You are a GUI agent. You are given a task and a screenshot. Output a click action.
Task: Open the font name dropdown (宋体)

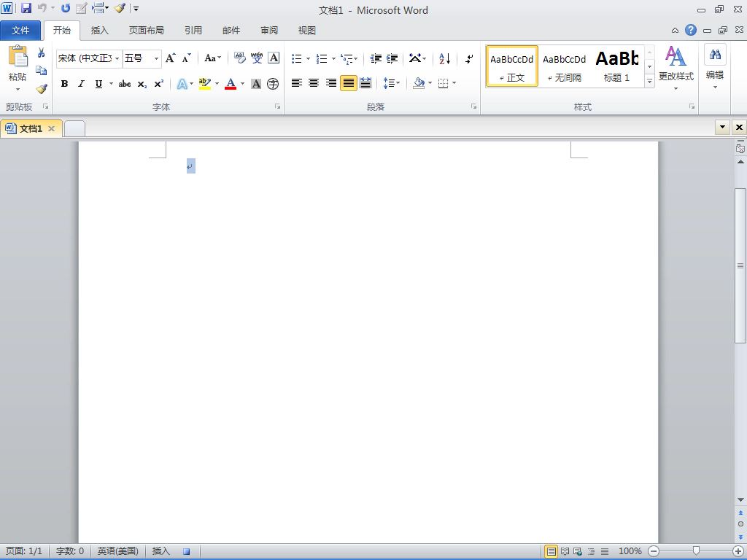[117, 58]
